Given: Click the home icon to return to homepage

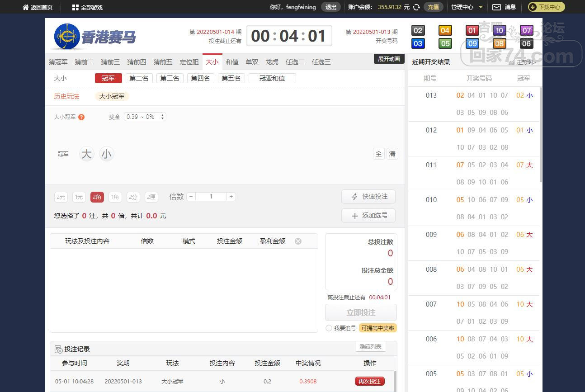Looking at the screenshot, I should pyautogui.click(x=26, y=7).
